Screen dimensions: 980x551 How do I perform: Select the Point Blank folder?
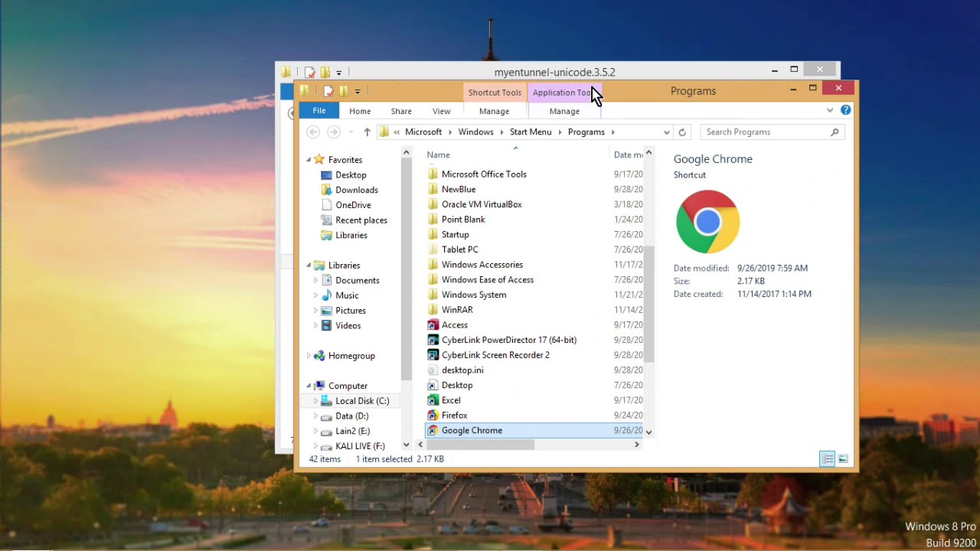pyautogui.click(x=463, y=220)
